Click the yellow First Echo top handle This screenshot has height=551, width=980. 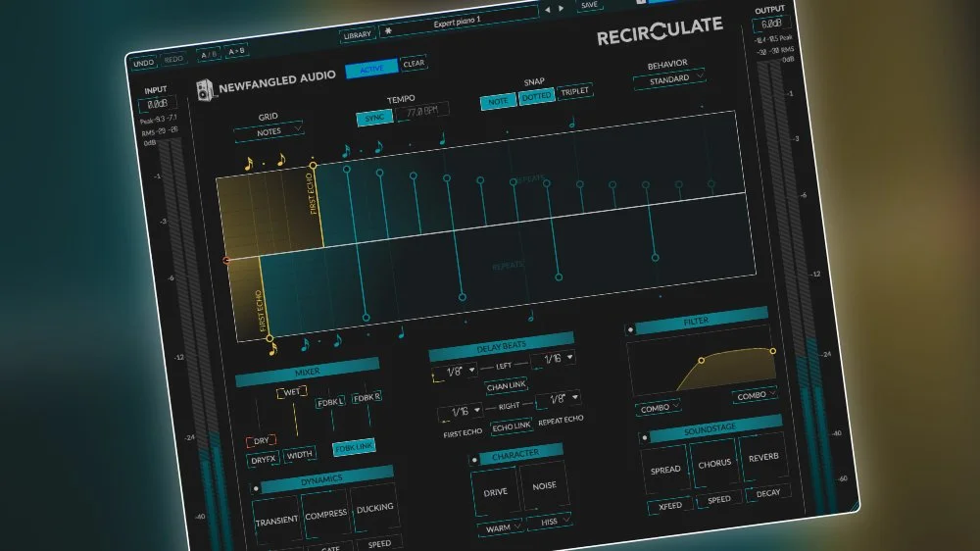[314, 165]
